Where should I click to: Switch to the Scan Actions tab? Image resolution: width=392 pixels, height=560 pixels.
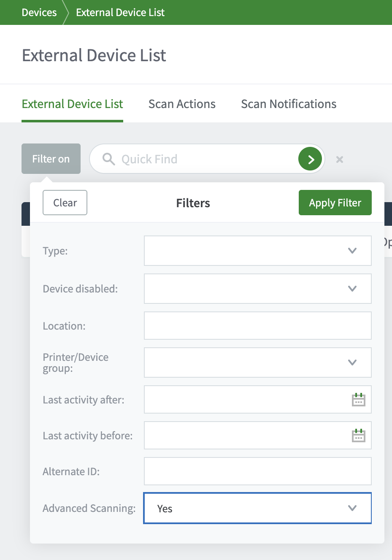point(182,104)
